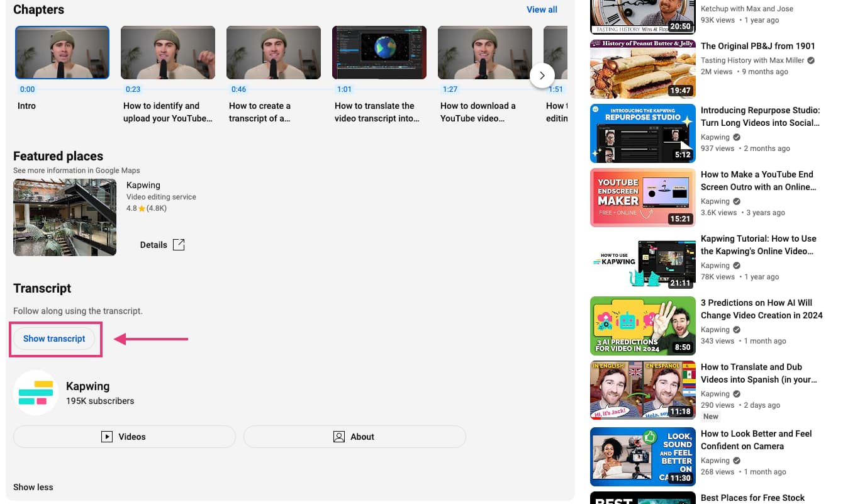860x504 pixels.
Task: Open the About channel button
Action: 355,437
